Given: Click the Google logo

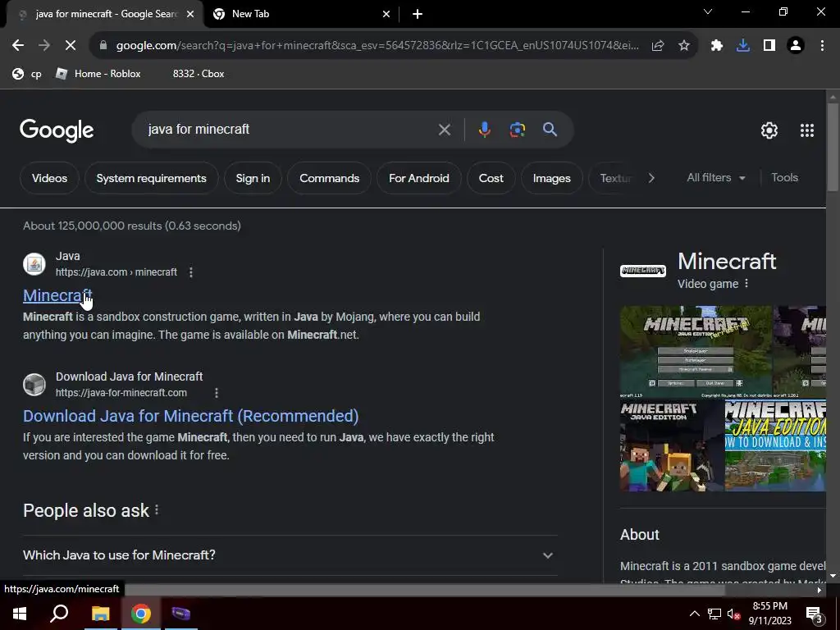Looking at the screenshot, I should [x=57, y=130].
